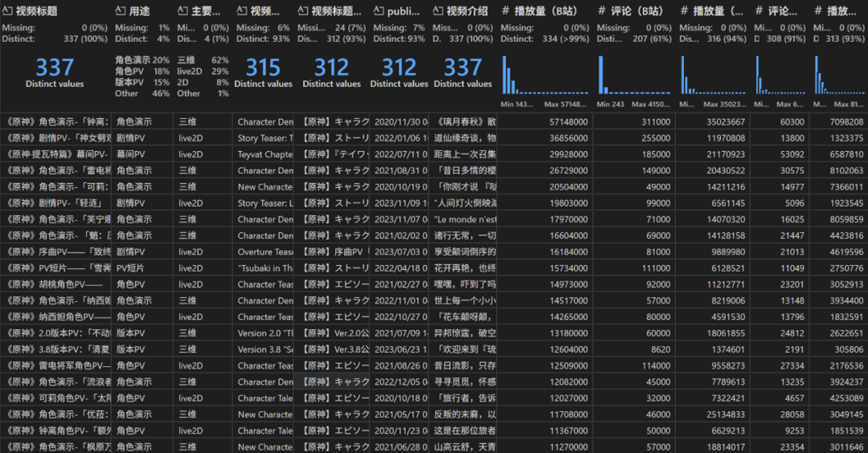This screenshot has width=868, height=453.
Task: Click the type icon next to 主要 column
Action: [182, 11]
